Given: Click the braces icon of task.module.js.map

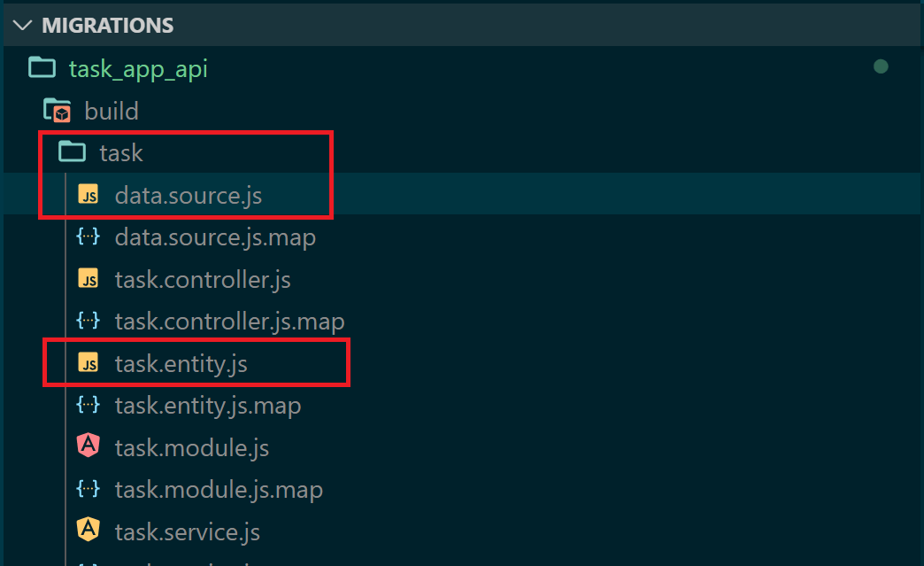Looking at the screenshot, I should (x=89, y=489).
